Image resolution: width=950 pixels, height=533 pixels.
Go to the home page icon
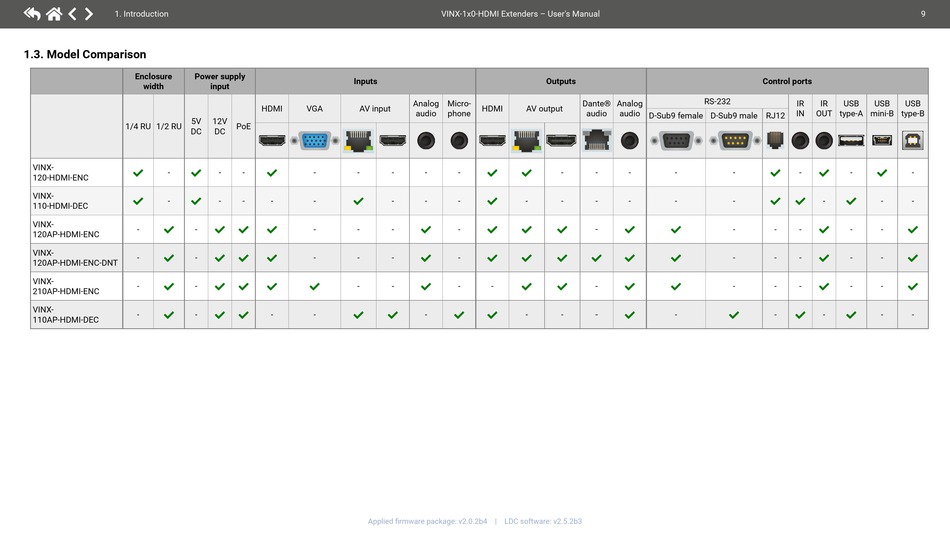[54, 13]
